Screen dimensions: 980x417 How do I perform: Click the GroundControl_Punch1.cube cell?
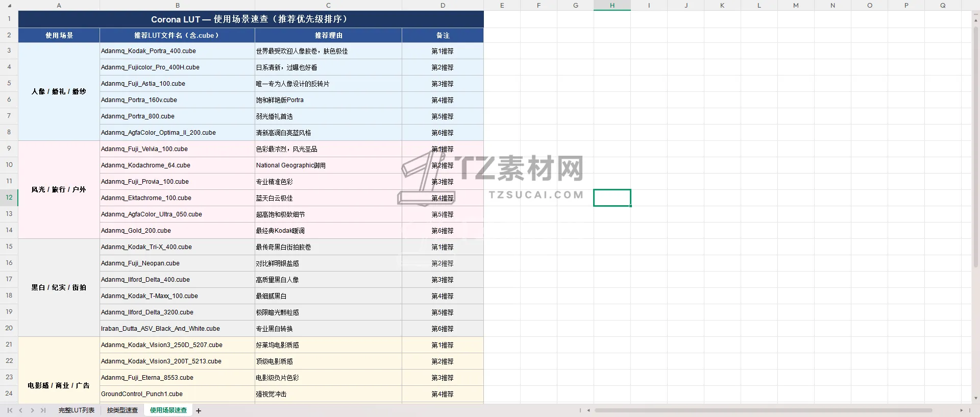(x=178, y=394)
